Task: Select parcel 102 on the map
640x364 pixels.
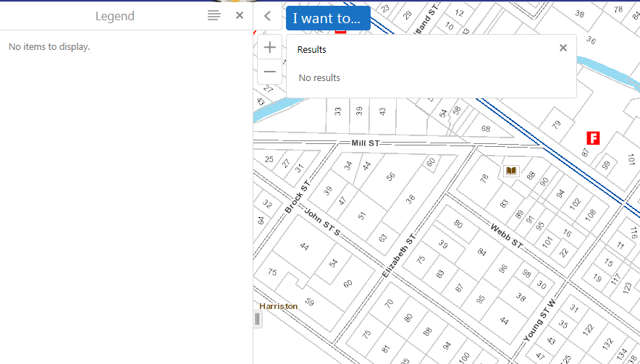Action: 575,203
